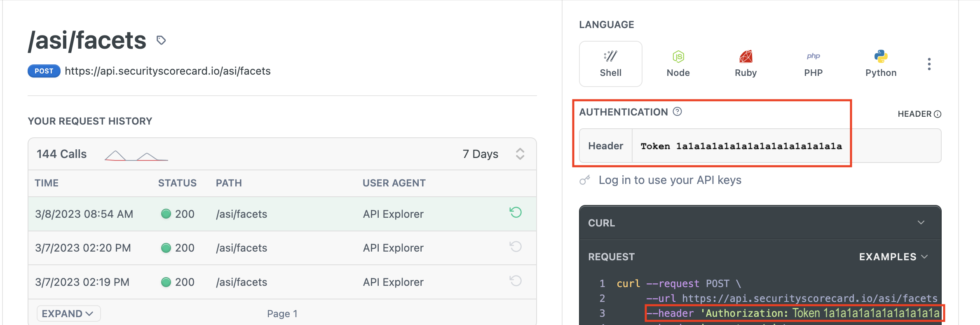This screenshot has height=325, width=980.
Task: Switch to the Python language option
Action: 881,64
